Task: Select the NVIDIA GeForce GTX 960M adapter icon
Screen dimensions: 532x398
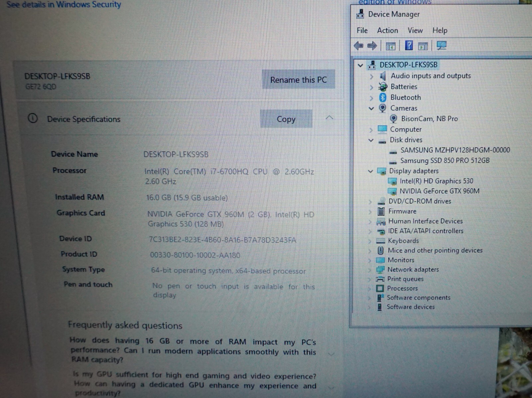Action: point(392,191)
